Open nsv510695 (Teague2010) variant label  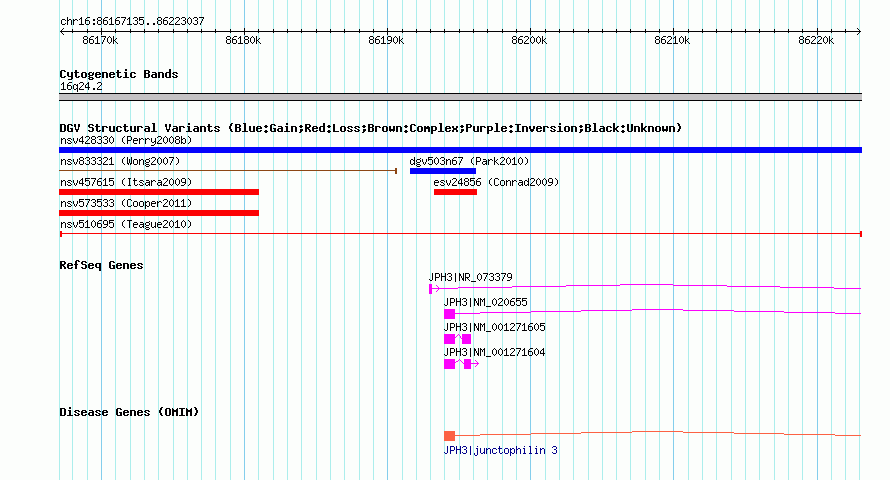[126, 224]
